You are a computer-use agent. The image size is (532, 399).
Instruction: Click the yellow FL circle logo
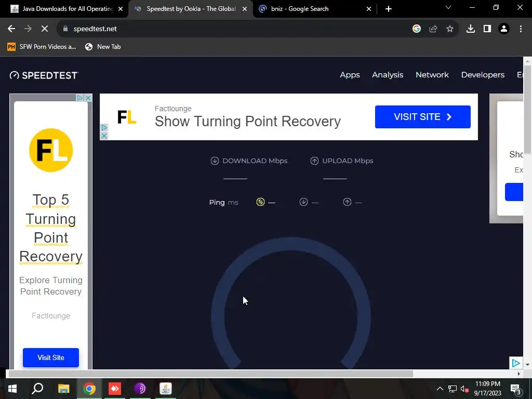pyautogui.click(x=51, y=150)
